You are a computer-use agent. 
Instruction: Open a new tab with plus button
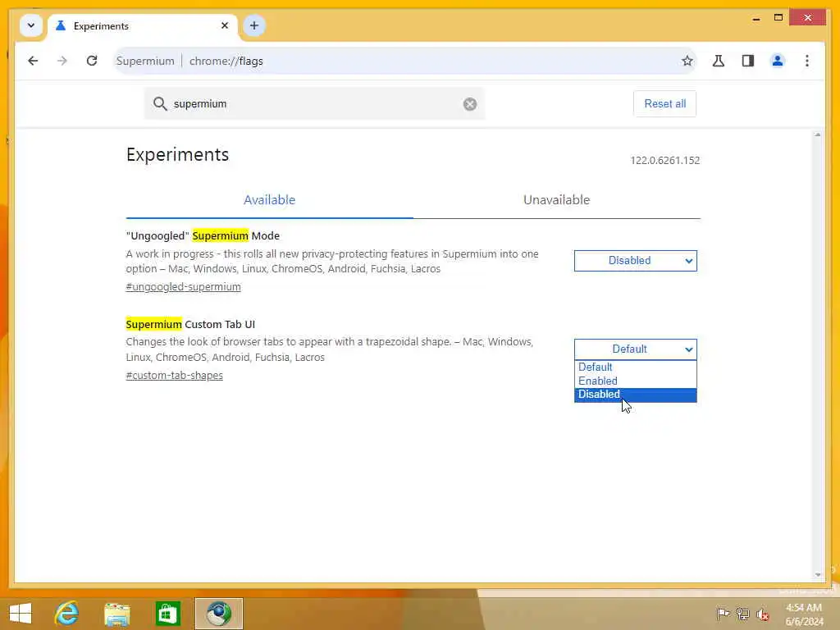click(254, 25)
